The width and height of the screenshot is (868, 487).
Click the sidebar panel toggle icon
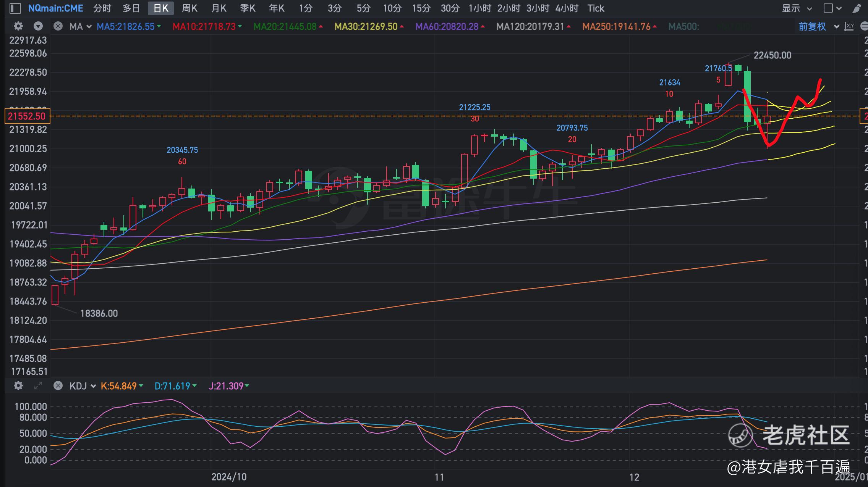tap(15, 8)
